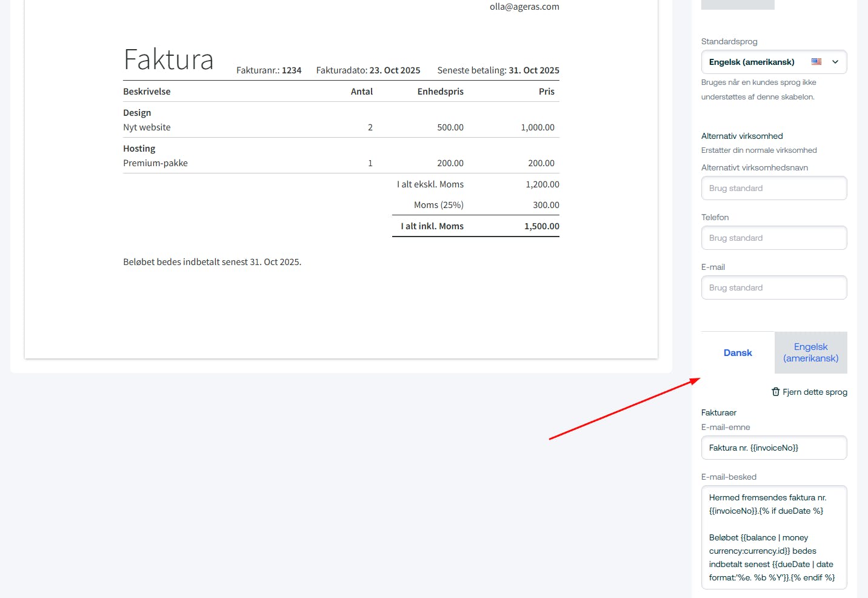Click the large Faktura heading
The image size is (868, 598).
(x=169, y=59)
